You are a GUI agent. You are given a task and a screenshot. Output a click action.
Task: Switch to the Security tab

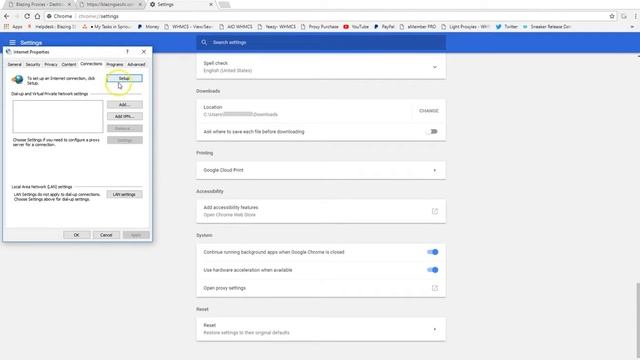click(x=33, y=64)
